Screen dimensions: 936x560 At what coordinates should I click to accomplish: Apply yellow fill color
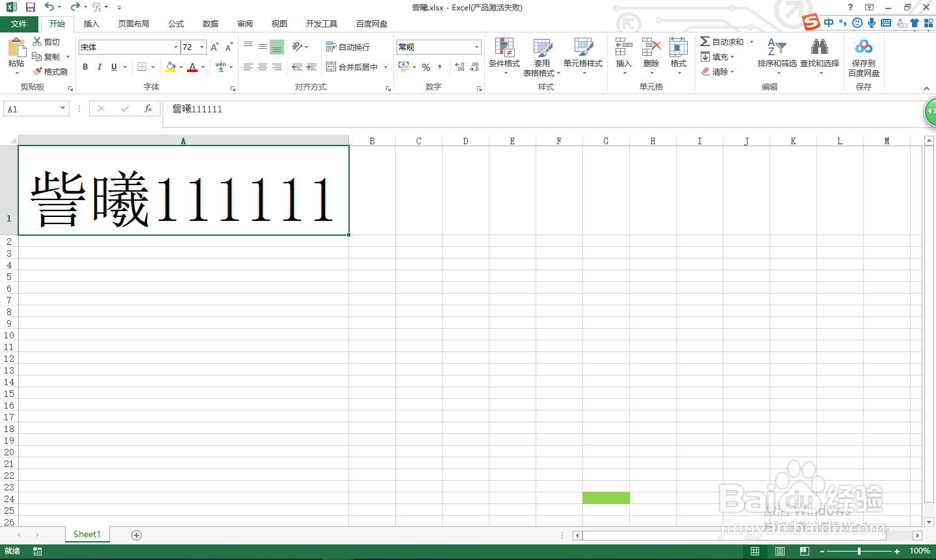170,67
